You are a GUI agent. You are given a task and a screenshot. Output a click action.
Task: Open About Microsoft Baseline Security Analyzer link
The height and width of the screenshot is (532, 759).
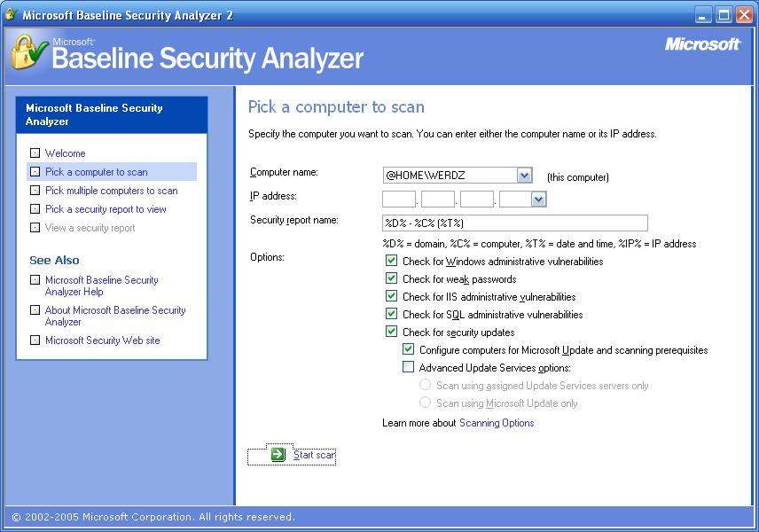point(115,316)
